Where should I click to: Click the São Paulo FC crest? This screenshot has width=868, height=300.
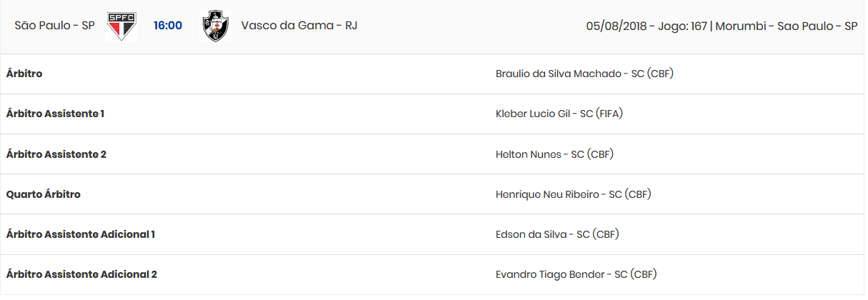tap(121, 26)
